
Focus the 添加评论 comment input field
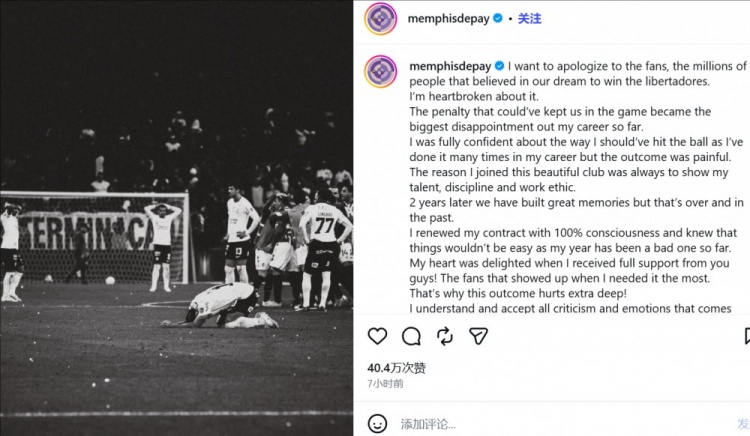point(564,424)
